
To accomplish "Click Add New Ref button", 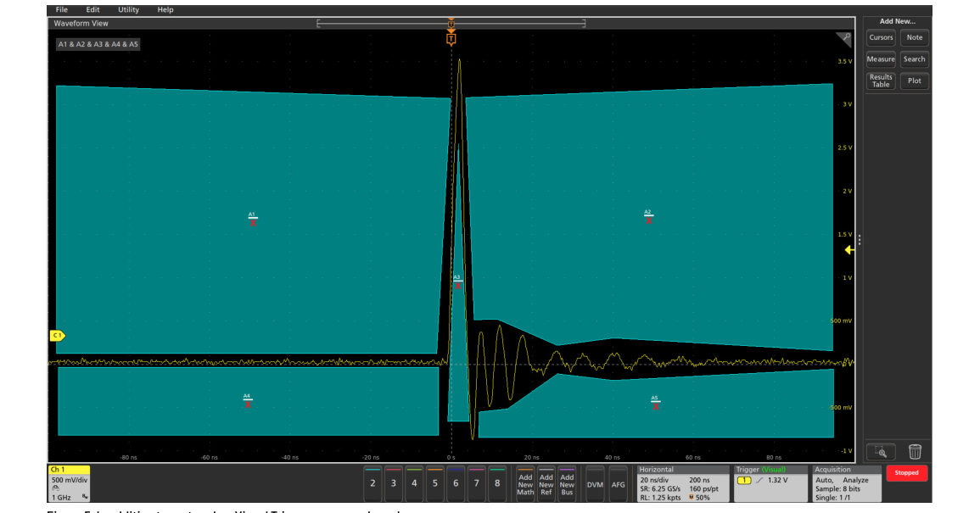I will (546, 482).
